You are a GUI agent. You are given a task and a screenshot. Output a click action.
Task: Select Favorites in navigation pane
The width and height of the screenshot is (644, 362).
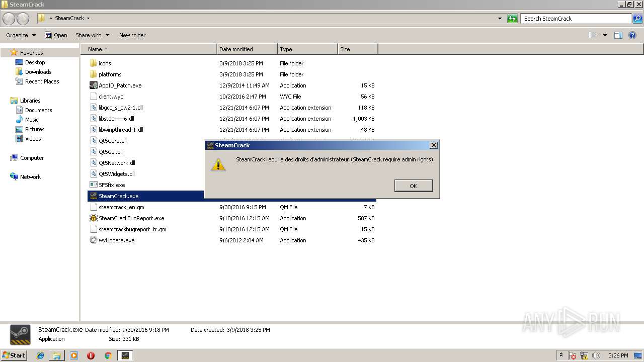tap(31, 53)
